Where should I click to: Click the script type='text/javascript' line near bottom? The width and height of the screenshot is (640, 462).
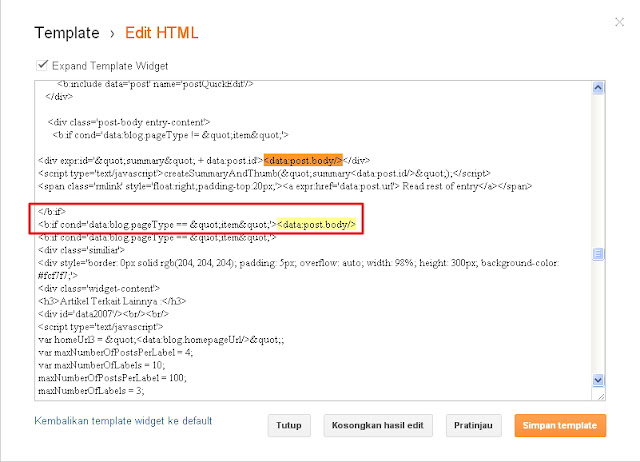pyautogui.click(x=100, y=327)
